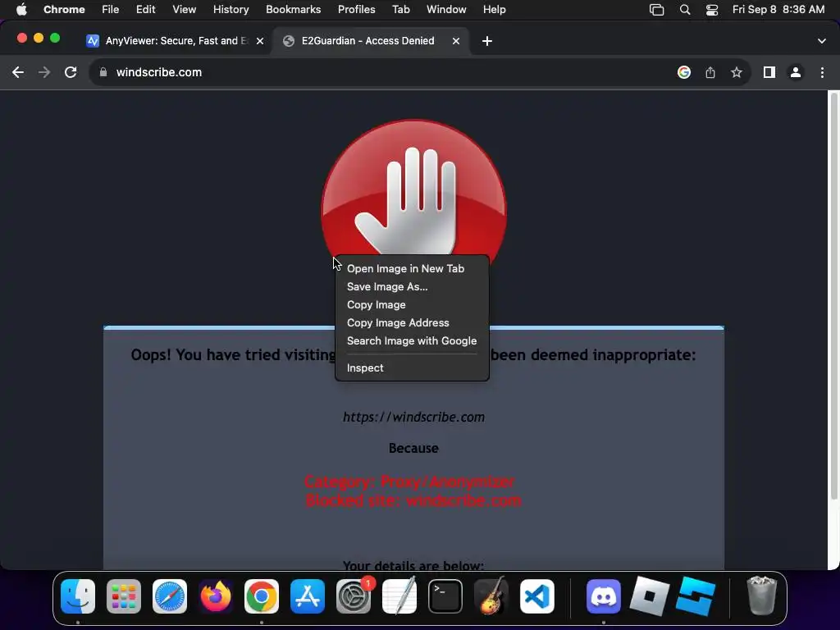Open the Trash in the Dock
The width and height of the screenshot is (840, 630).
pos(761,596)
